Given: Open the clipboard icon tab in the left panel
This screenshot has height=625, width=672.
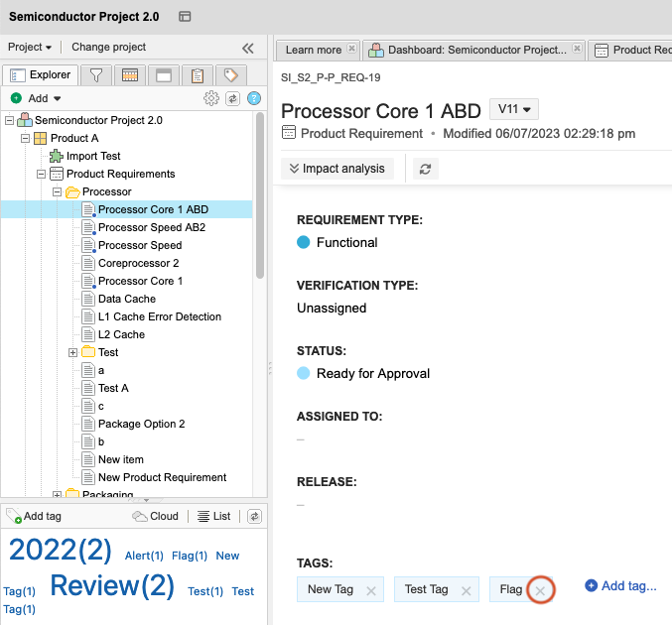Looking at the screenshot, I should tap(198, 75).
